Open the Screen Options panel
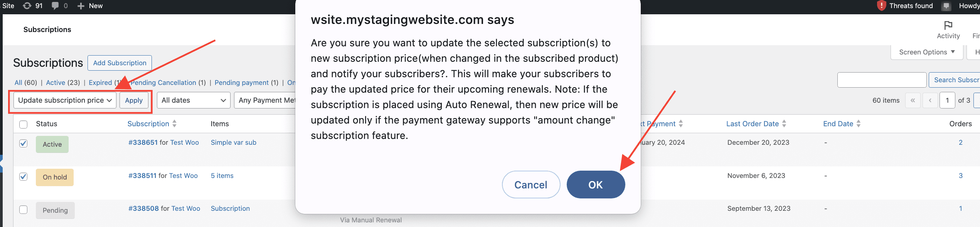Viewport: 980px width, 227px height. [926, 52]
